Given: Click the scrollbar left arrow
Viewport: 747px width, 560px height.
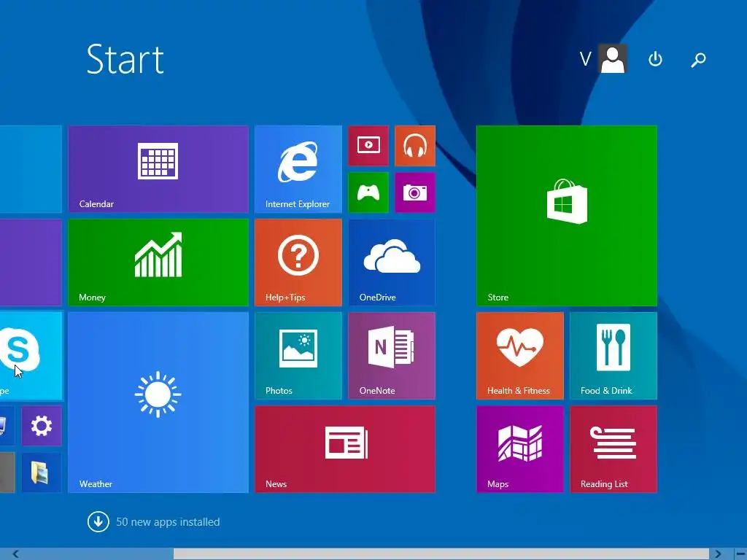Looking at the screenshot, I should coord(16,554).
